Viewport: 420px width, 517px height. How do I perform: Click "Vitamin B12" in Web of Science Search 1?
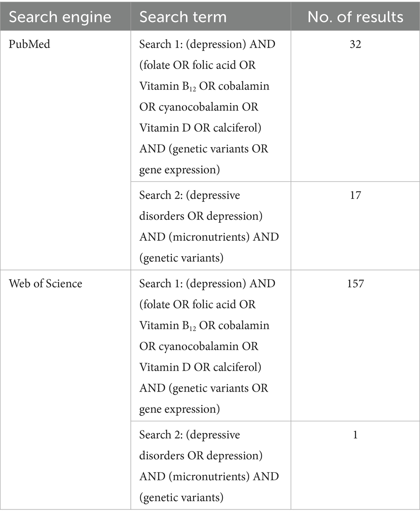tap(167, 326)
